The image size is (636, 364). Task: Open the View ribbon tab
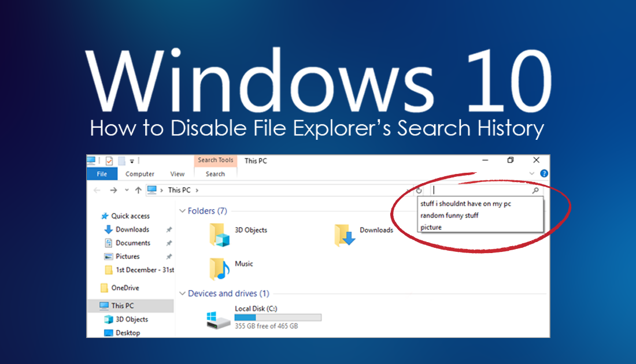[x=178, y=174]
